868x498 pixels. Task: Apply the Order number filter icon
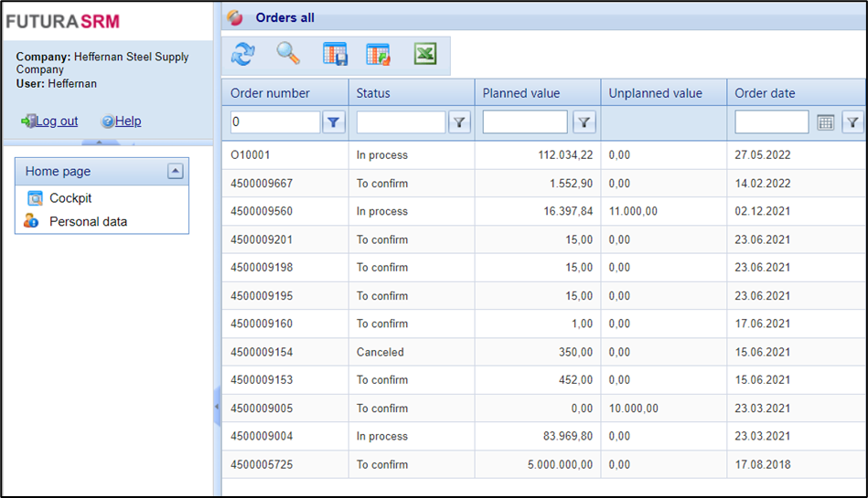(x=334, y=122)
